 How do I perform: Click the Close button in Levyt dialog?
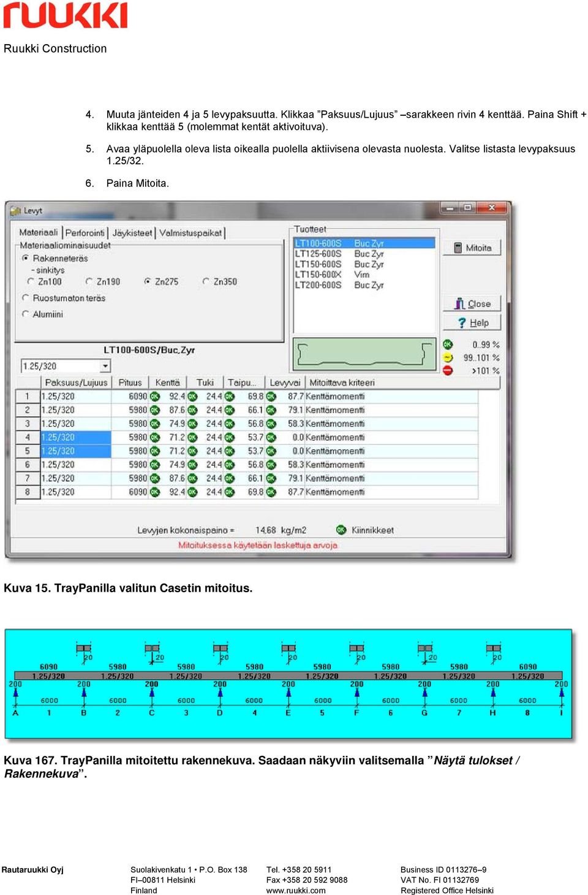472,303
